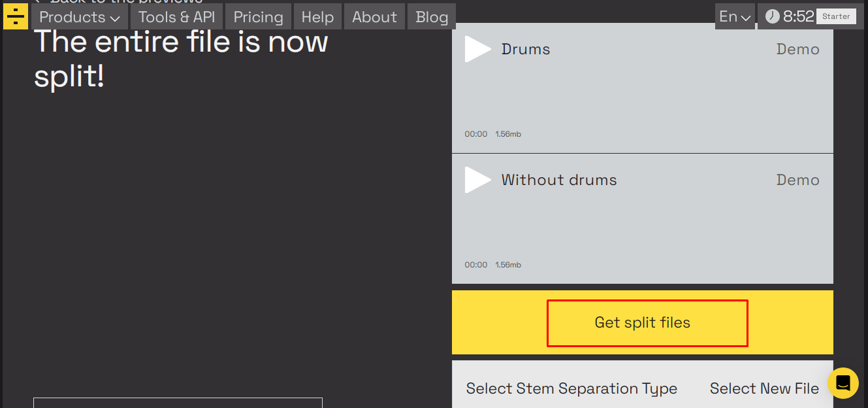The height and width of the screenshot is (408, 868).
Task: Click the back arrow to return to previews
Action: pos(38,4)
